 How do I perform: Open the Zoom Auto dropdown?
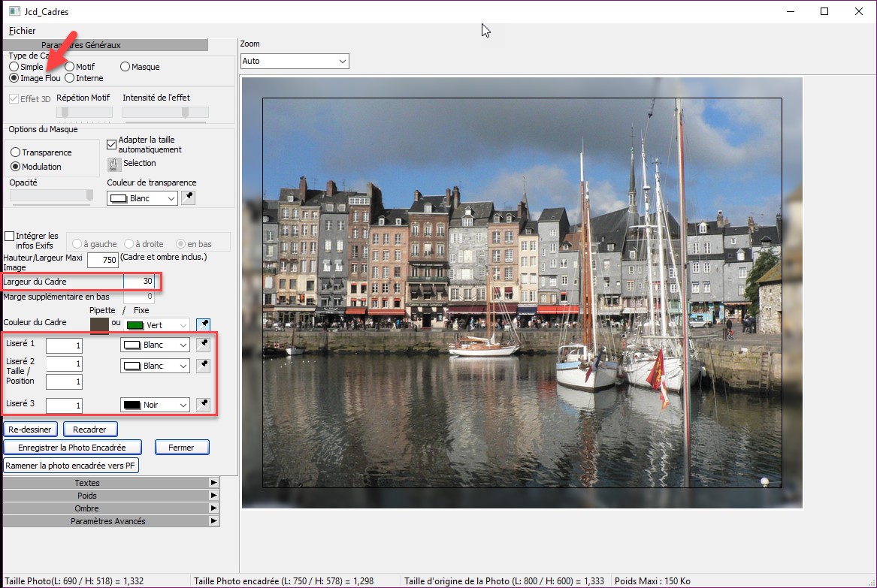tap(295, 61)
